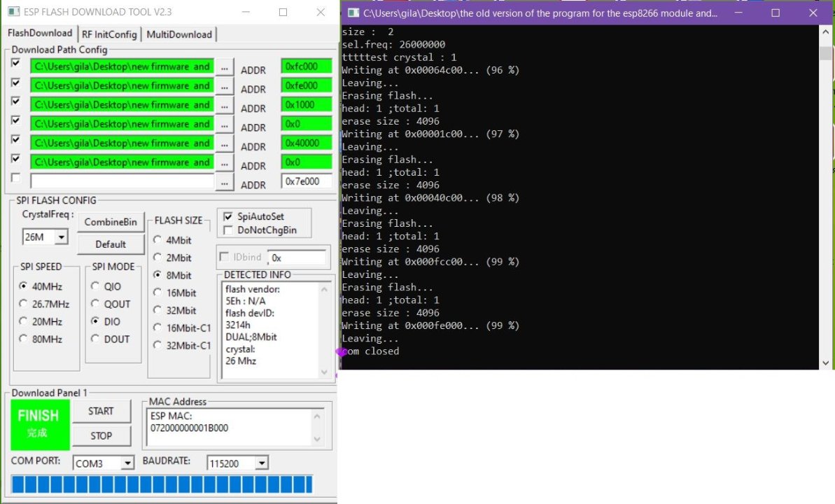Click the STOP button
The image size is (835, 504).
point(101,436)
